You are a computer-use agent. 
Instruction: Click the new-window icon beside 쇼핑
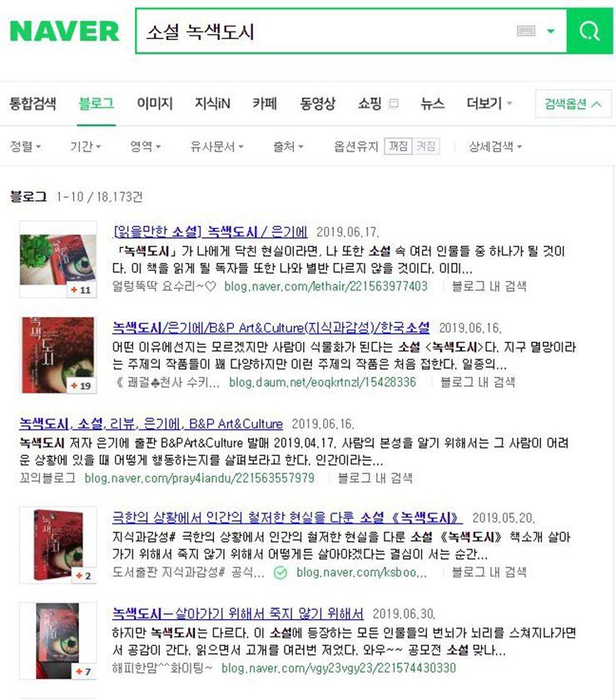(x=394, y=103)
